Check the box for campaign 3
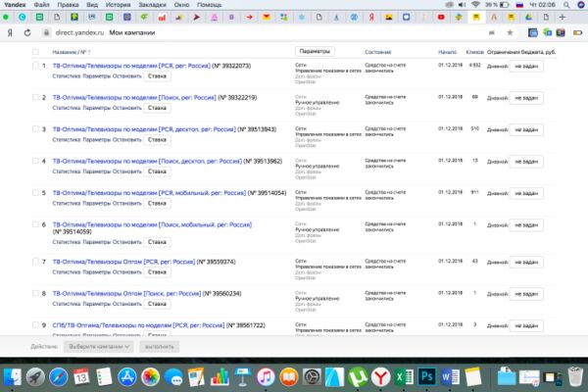588x392 pixels. click(x=35, y=129)
